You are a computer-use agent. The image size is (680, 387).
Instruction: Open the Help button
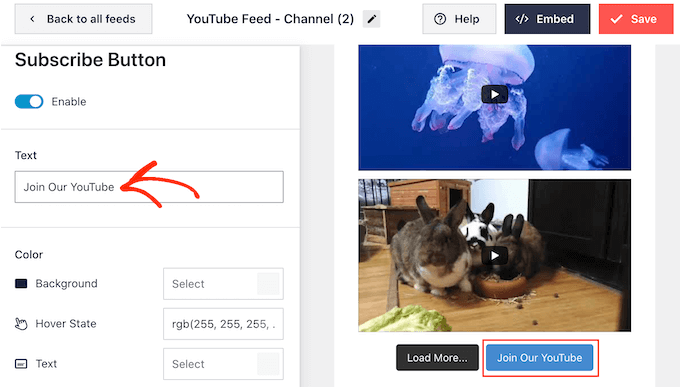459,19
